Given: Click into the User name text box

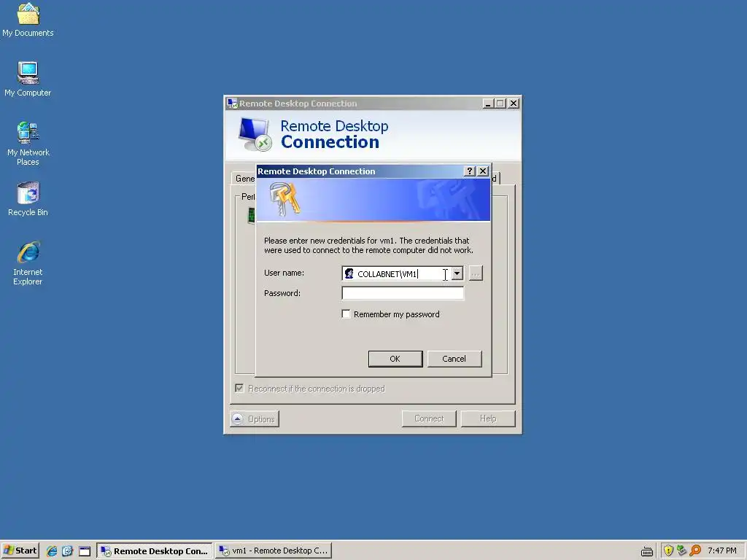Looking at the screenshot, I should point(403,273).
